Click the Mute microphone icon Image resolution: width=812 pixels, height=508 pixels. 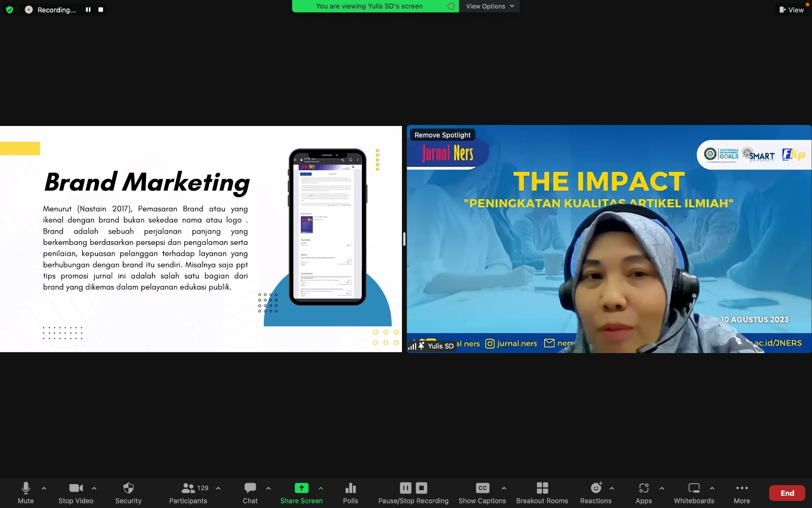pyautogui.click(x=25, y=488)
